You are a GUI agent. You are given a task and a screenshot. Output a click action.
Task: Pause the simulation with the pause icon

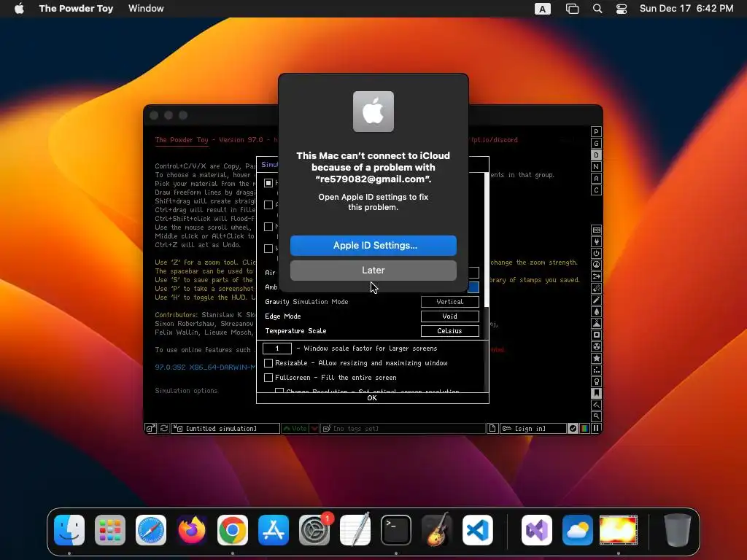tap(596, 429)
